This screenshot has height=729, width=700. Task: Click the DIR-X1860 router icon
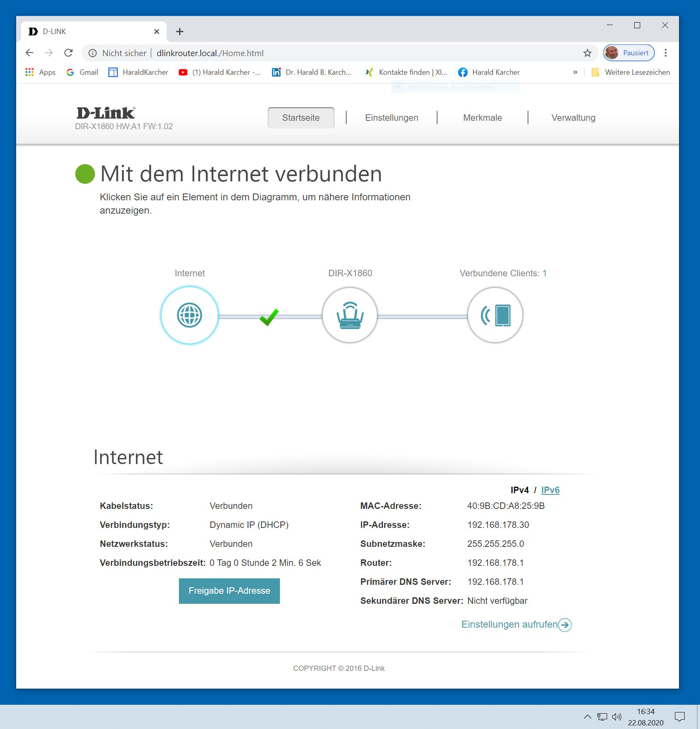[x=350, y=315]
